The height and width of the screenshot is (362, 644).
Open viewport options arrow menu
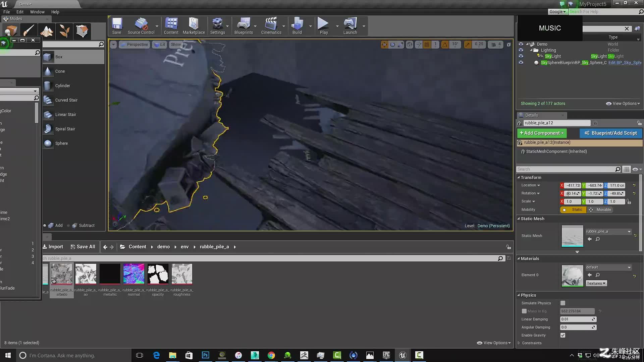(x=113, y=44)
